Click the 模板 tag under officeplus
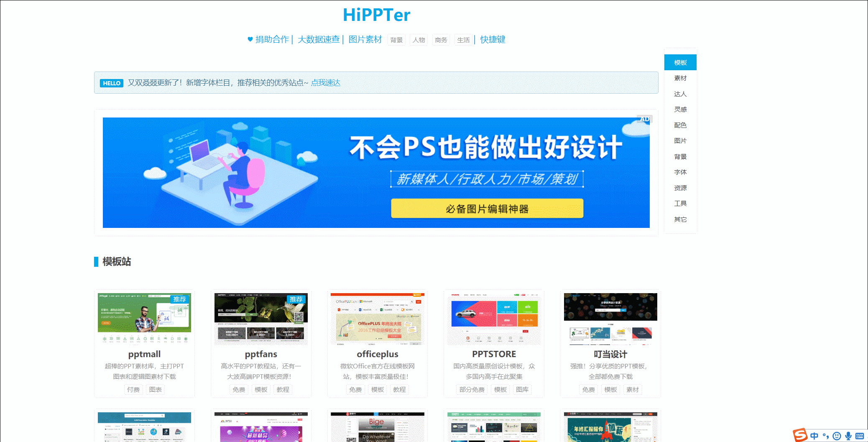The width and height of the screenshot is (868, 442). click(x=378, y=390)
